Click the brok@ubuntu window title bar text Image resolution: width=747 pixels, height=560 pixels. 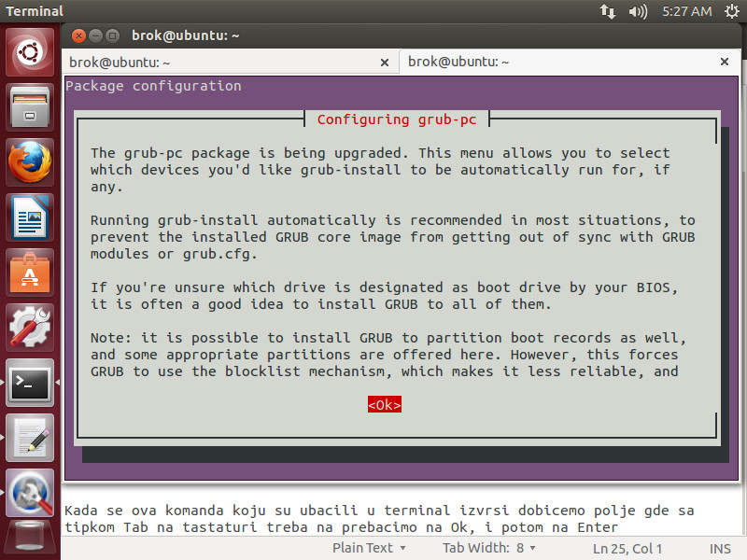tap(185, 35)
